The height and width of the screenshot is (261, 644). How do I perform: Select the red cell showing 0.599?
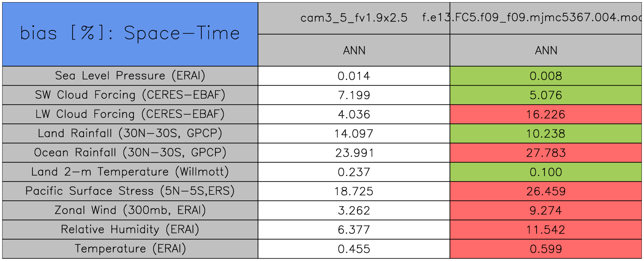pos(546,249)
